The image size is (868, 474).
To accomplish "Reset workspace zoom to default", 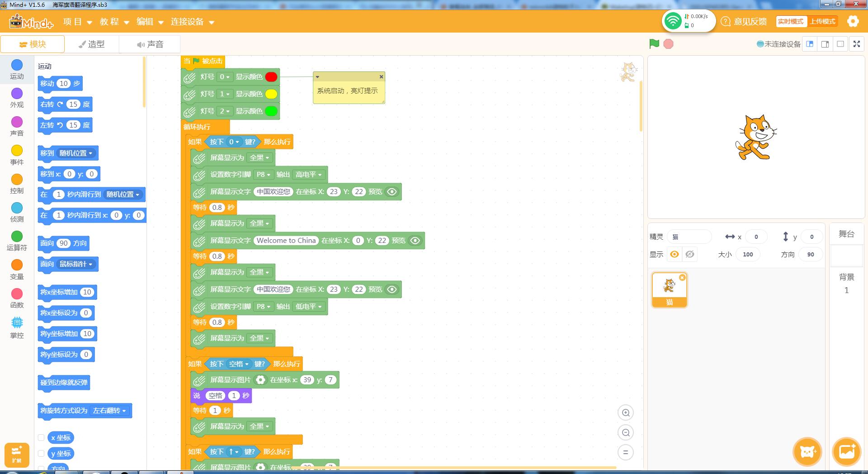I will pyautogui.click(x=626, y=452).
